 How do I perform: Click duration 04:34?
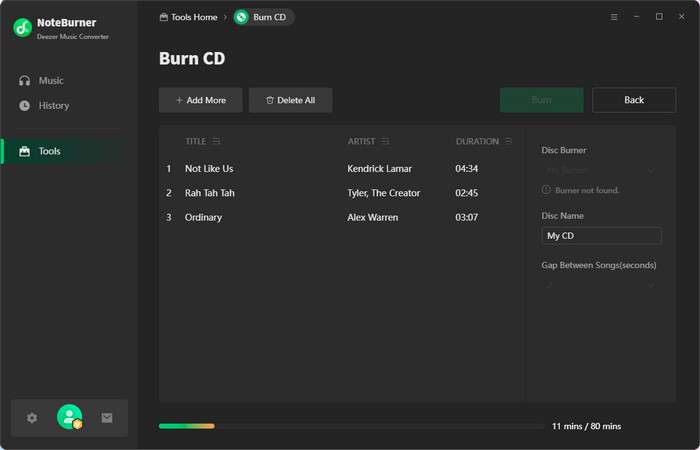click(467, 169)
